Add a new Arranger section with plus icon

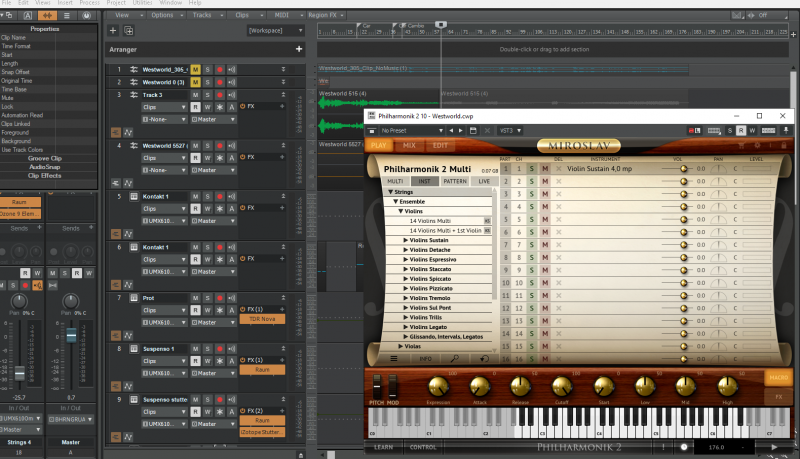coord(299,49)
